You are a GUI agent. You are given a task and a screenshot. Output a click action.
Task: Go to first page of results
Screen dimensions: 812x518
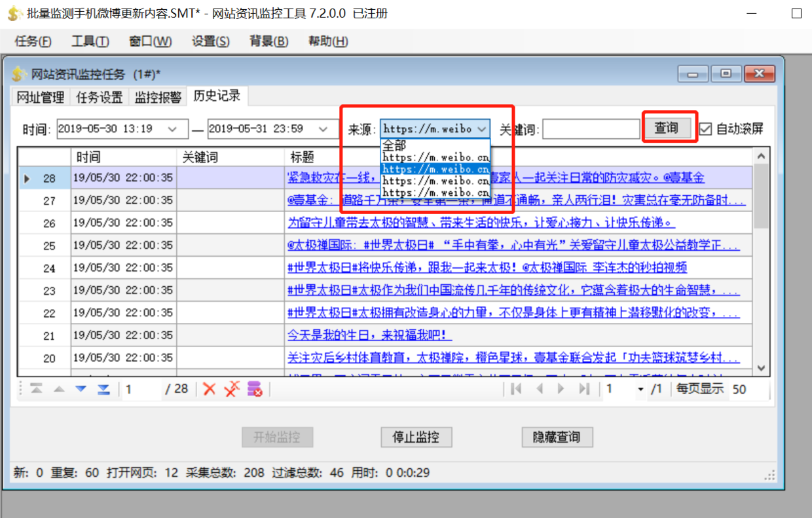tap(516, 389)
